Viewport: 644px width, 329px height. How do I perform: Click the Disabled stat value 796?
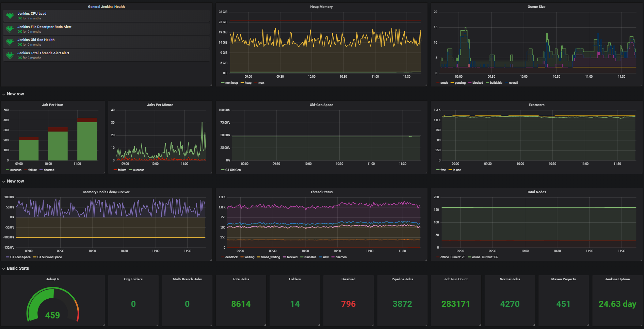pyautogui.click(x=348, y=304)
